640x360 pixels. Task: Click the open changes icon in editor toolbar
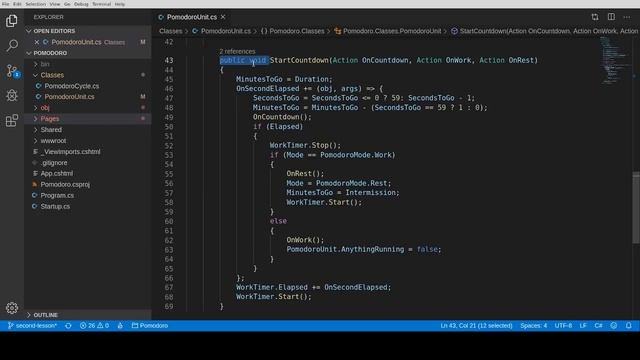[x=595, y=17]
